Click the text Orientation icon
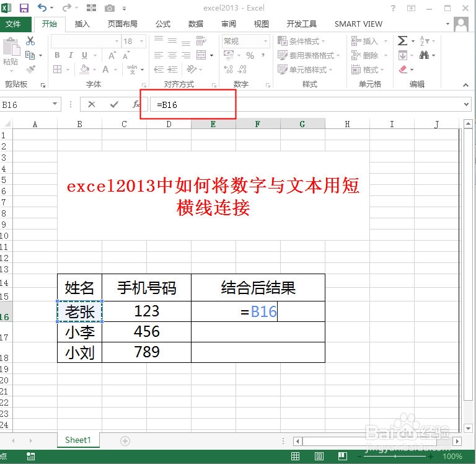 tap(192, 69)
